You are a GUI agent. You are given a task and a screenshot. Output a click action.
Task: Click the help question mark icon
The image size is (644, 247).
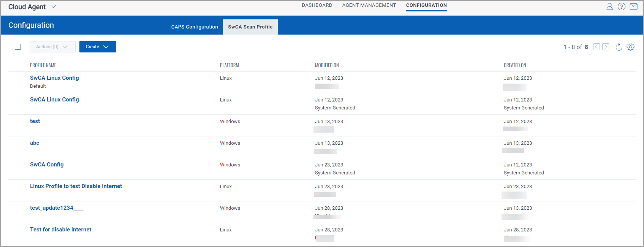pyautogui.click(x=622, y=6)
